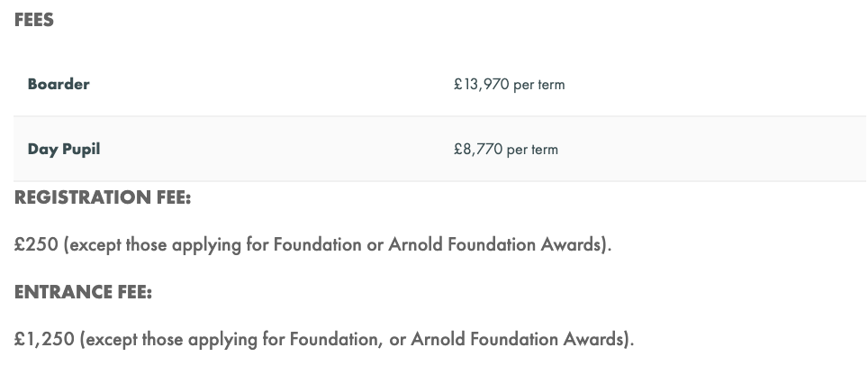This screenshot has height=366, width=868.
Task: Click the £250 registration fee amount
Action: tap(36, 244)
